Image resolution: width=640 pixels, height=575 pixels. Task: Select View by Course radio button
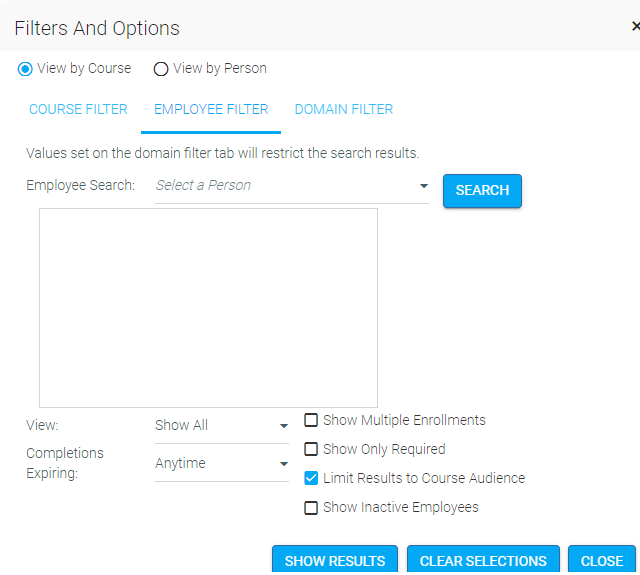pyautogui.click(x=25, y=69)
